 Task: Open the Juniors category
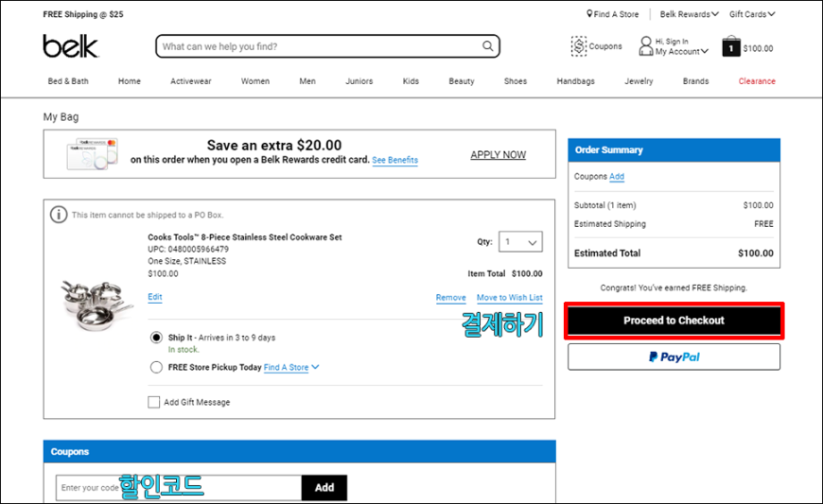point(359,81)
